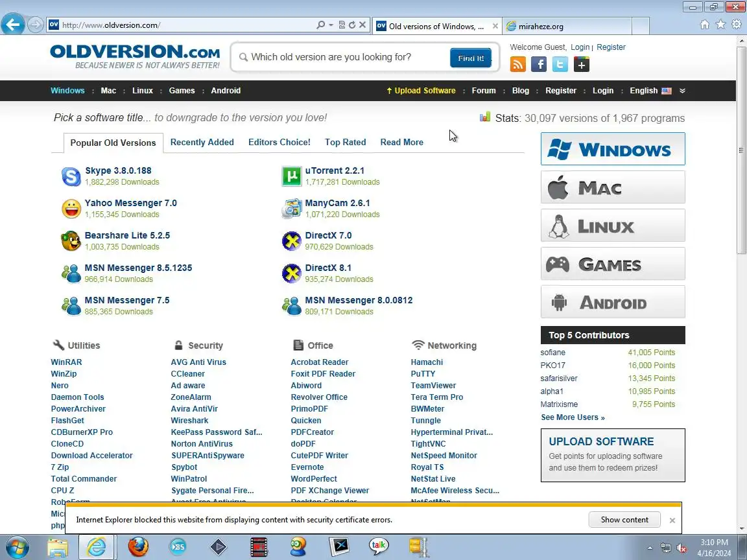Open the Windows Start button
Viewport: 747px width, 560px height.
click(x=17, y=547)
